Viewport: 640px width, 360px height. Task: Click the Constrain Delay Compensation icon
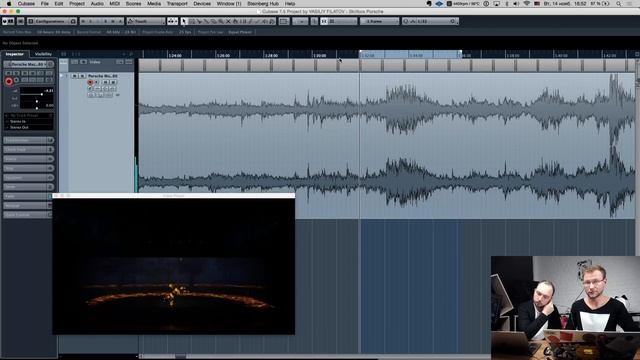pyautogui.click(x=20, y=21)
